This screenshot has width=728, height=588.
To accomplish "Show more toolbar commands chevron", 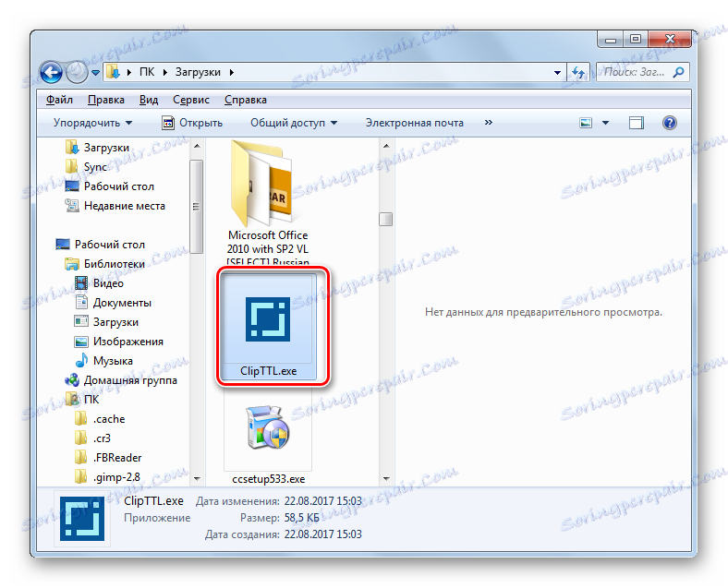I will 488,123.
